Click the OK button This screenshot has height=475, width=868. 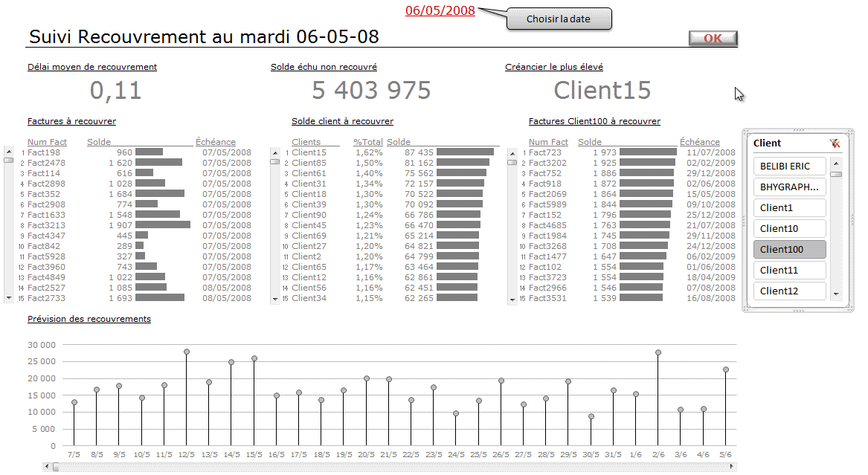713,38
